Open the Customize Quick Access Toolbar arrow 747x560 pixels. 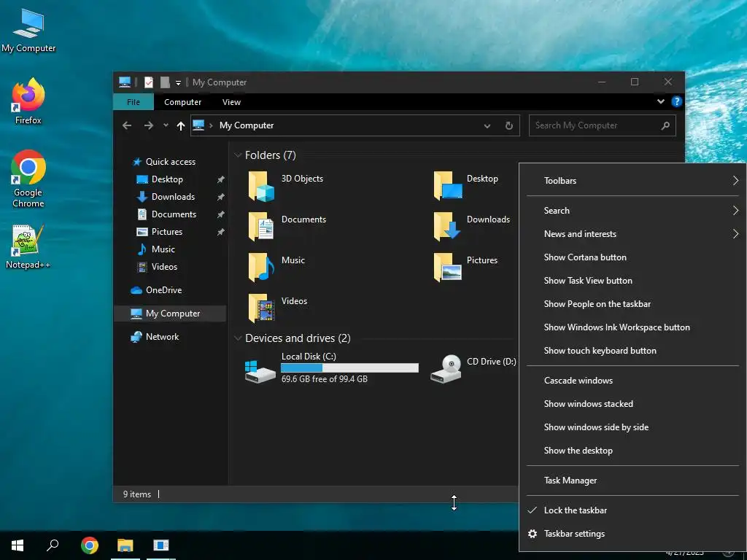tap(178, 83)
